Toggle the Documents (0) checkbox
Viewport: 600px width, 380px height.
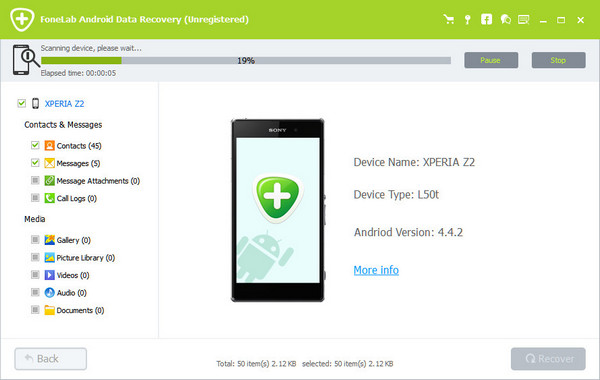coord(35,310)
